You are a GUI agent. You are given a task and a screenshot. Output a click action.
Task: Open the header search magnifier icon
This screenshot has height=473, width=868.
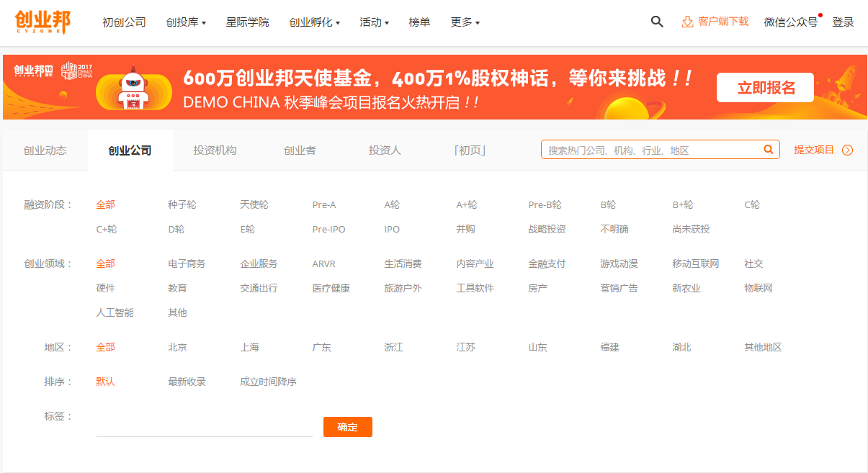[x=657, y=22]
